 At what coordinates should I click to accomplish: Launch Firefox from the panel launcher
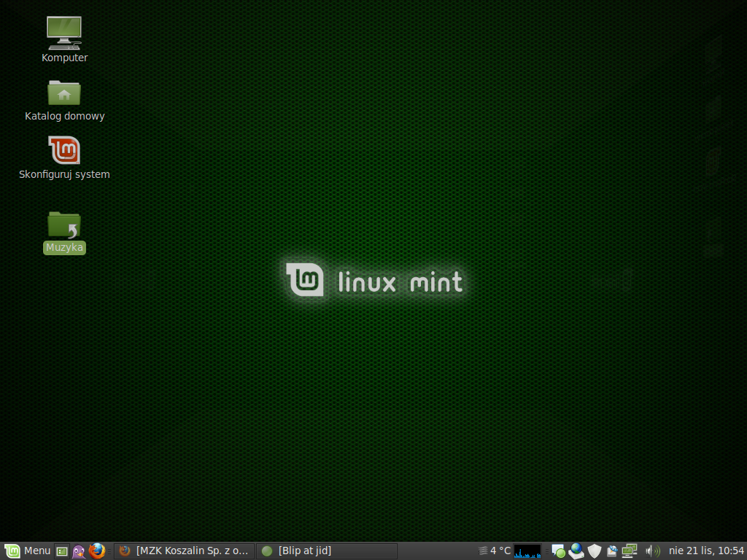[x=97, y=551]
